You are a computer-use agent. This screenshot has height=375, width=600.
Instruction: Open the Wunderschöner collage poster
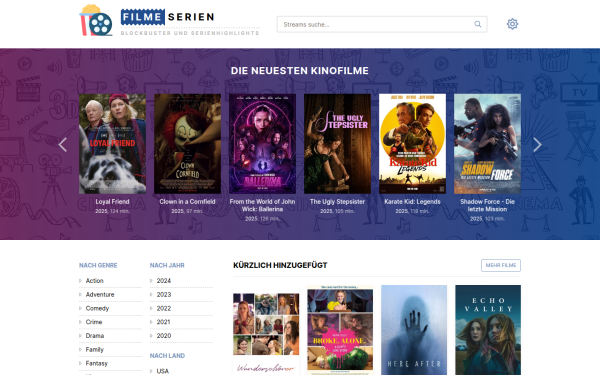266,330
